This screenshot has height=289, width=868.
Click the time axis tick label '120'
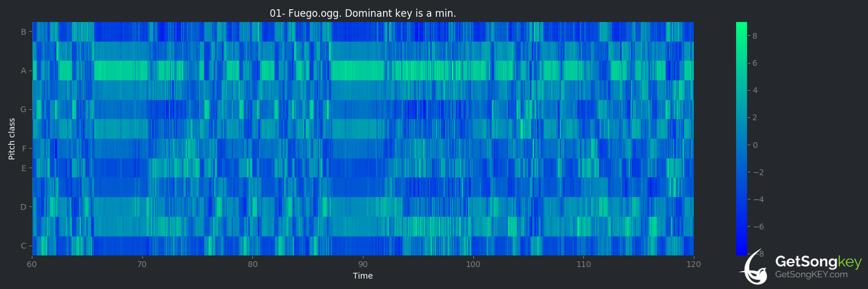pos(694,264)
